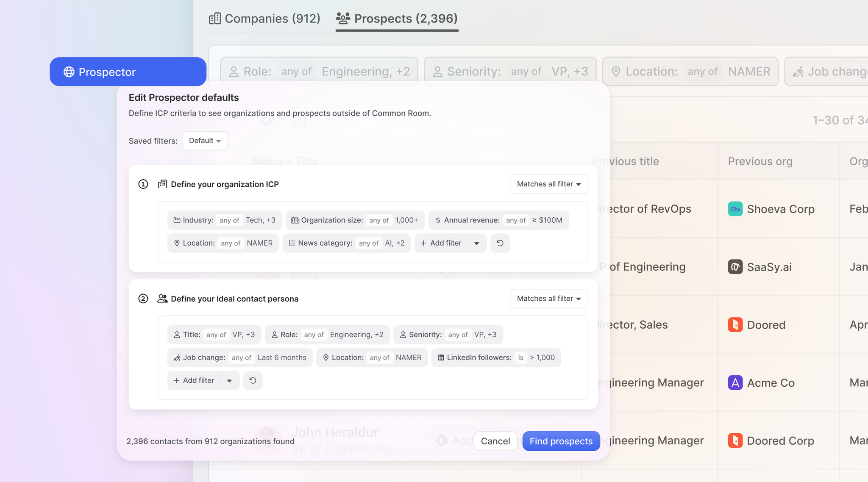Edit the LinkedIn followers > 1,000 filter
The image size is (868, 482).
point(496,357)
